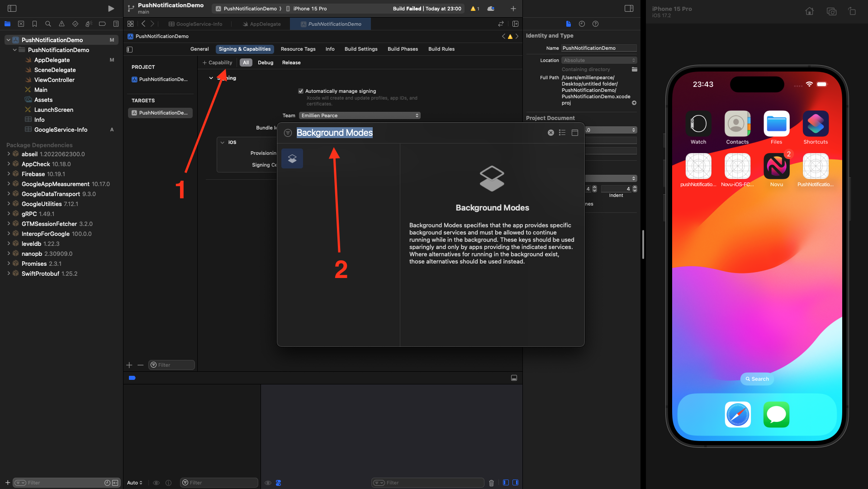Toggle capability library detail pane icon

(x=575, y=133)
